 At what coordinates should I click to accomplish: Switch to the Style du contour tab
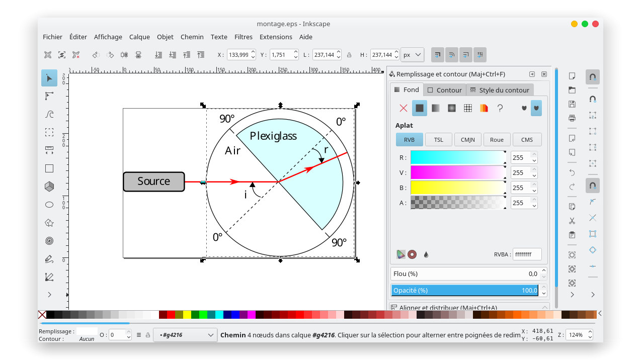(x=499, y=90)
